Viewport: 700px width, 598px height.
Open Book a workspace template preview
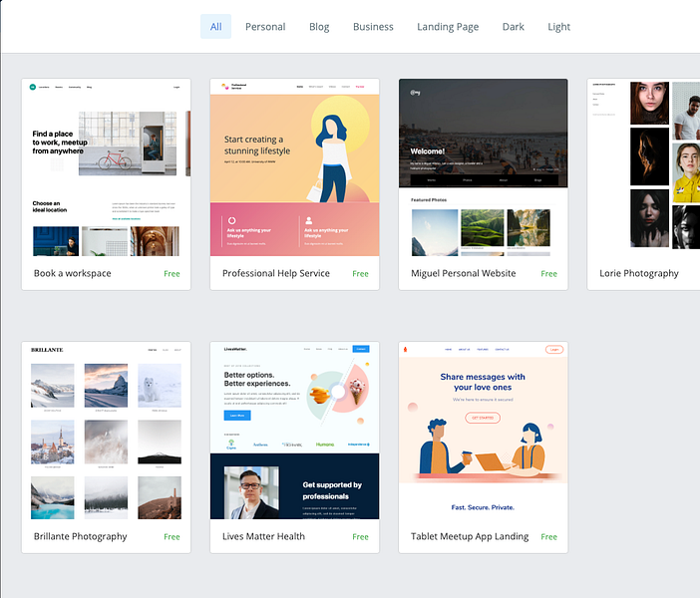(107, 167)
